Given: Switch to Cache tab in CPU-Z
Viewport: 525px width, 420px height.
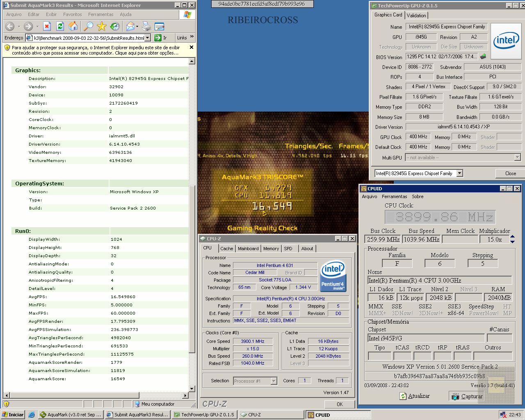Looking at the screenshot, I should 226,249.
